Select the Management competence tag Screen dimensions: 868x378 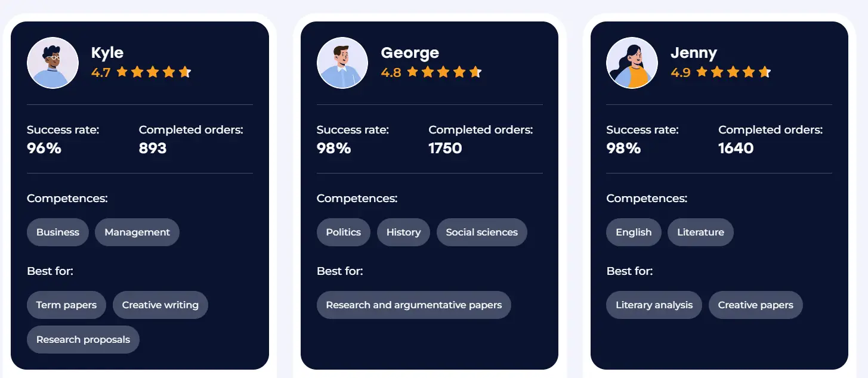click(x=137, y=233)
